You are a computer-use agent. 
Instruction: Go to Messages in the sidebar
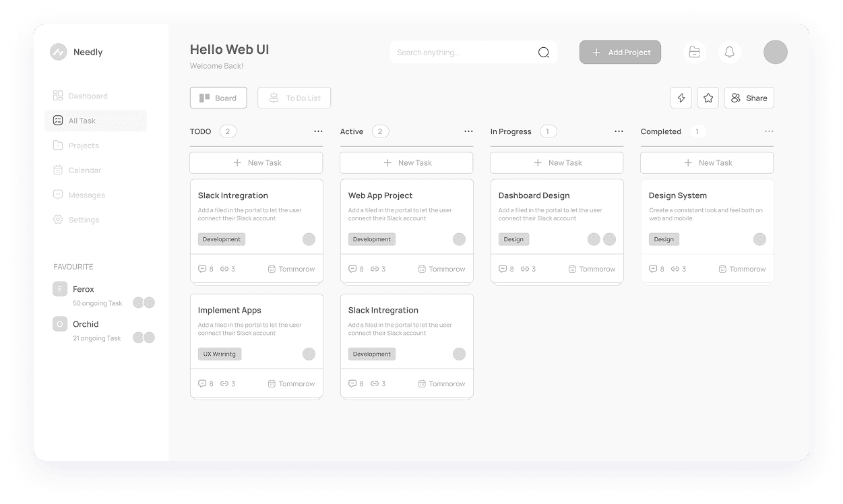pyautogui.click(x=86, y=195)
